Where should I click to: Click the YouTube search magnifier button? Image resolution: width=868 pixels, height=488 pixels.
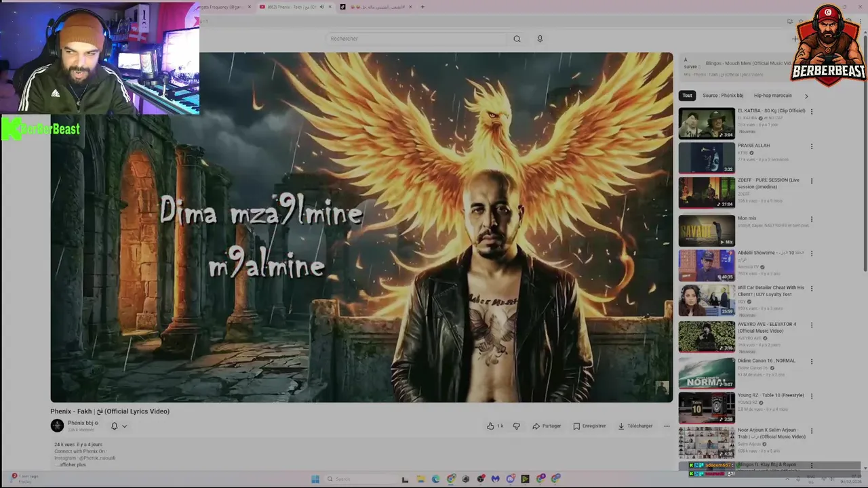coord(517,39)
